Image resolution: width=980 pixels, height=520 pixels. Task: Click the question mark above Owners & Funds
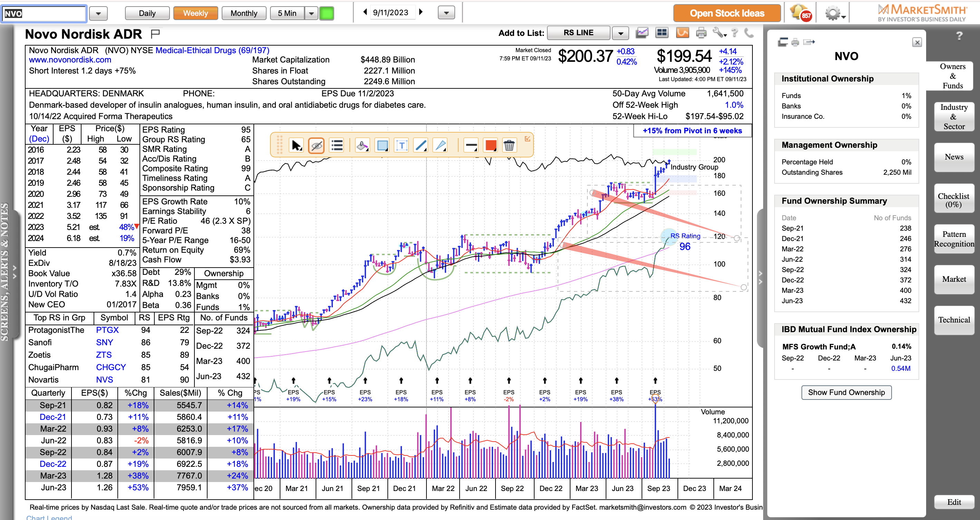pos(960,36)
